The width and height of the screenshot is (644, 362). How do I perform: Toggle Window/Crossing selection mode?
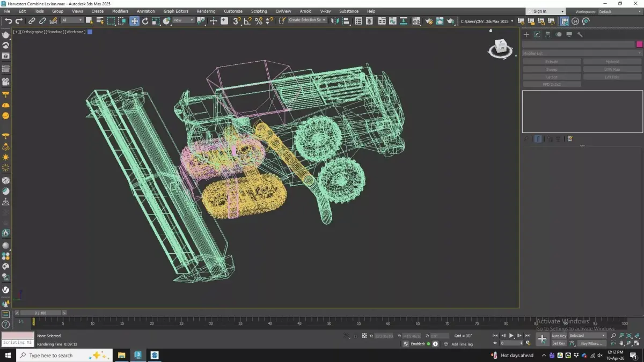[122, 21]
